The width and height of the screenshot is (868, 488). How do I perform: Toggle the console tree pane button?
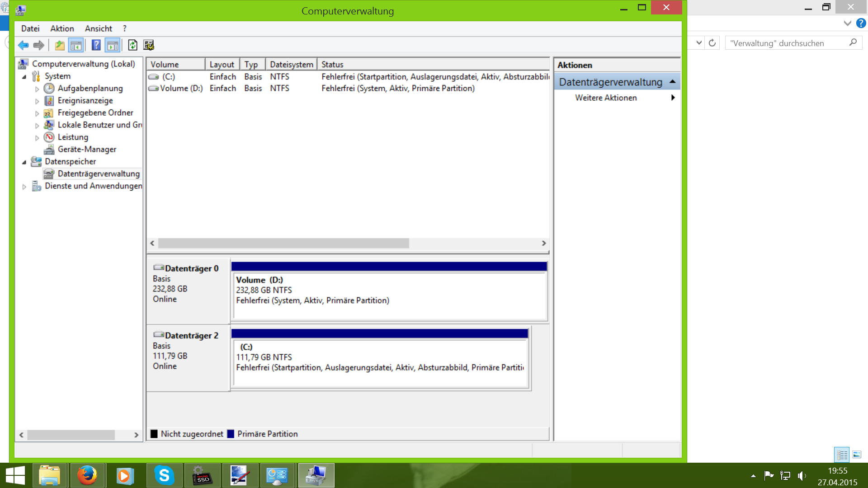coord(76,45)
